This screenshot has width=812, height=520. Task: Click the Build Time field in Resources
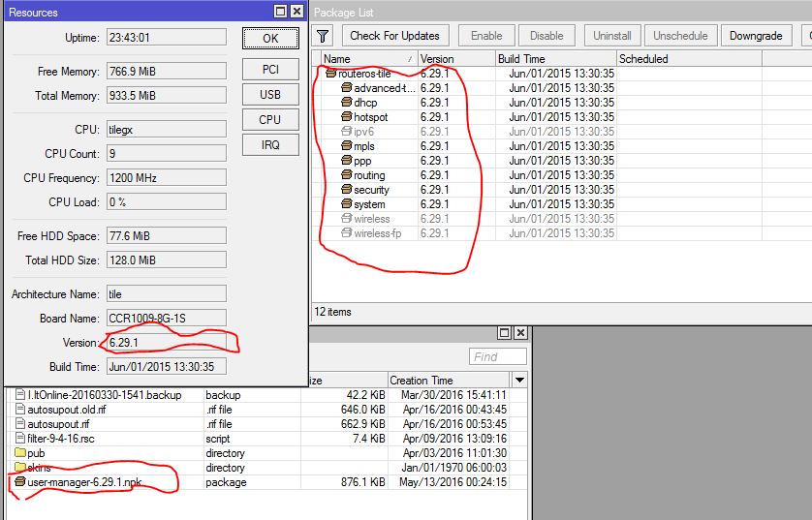(x=167, y=366)
